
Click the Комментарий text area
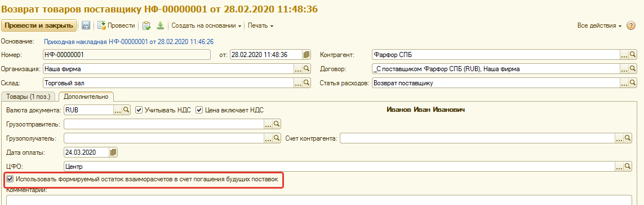(319, 200)
